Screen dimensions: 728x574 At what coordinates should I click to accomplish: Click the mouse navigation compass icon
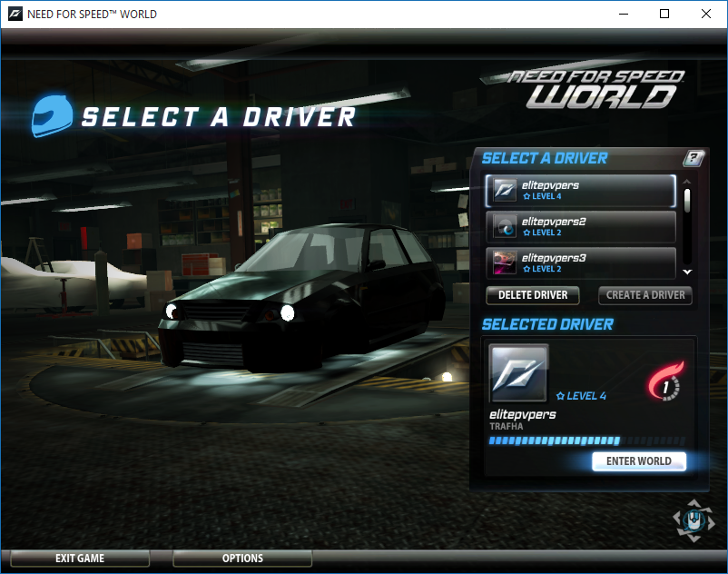tap(694, 520)
